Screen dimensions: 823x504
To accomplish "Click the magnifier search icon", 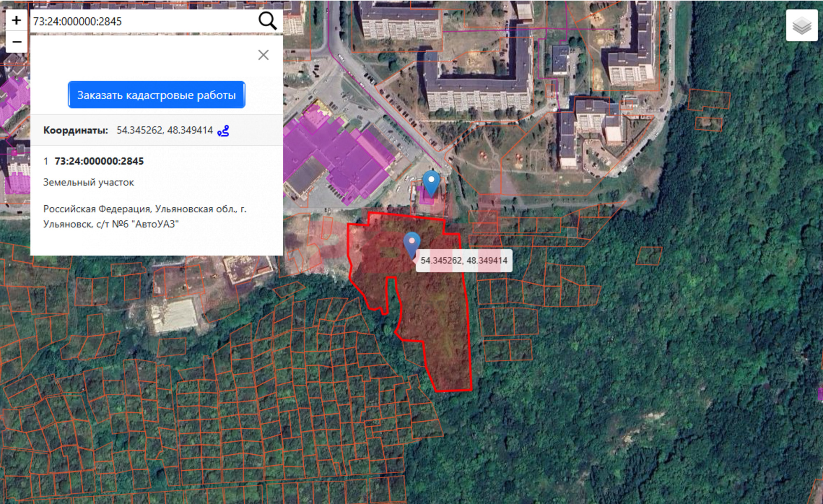I will 267,21.
